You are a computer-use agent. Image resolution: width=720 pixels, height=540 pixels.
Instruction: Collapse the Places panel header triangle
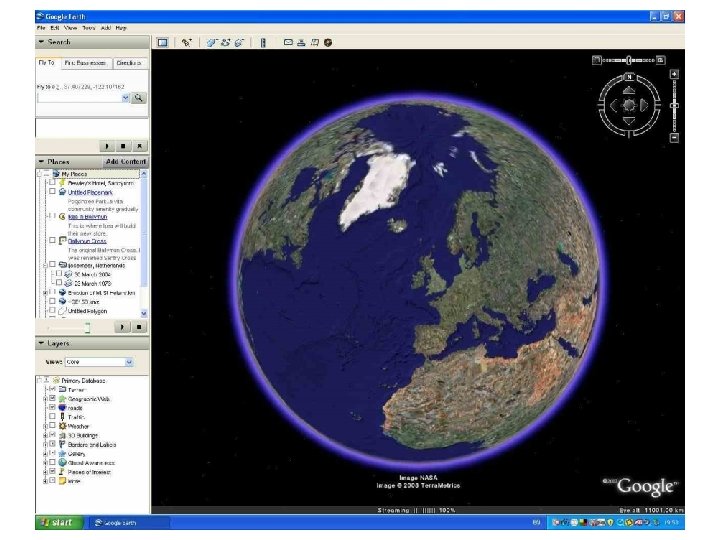[x=41, y=162]
